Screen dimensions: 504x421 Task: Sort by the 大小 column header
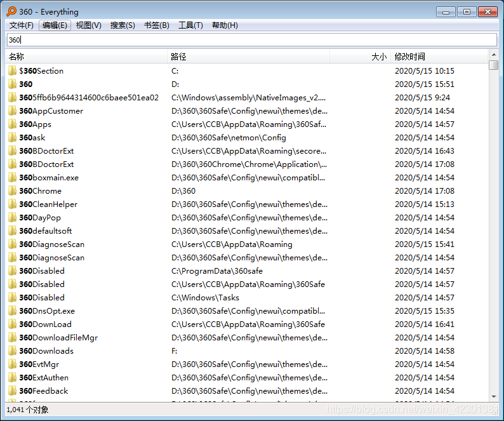tap(361, 57)
